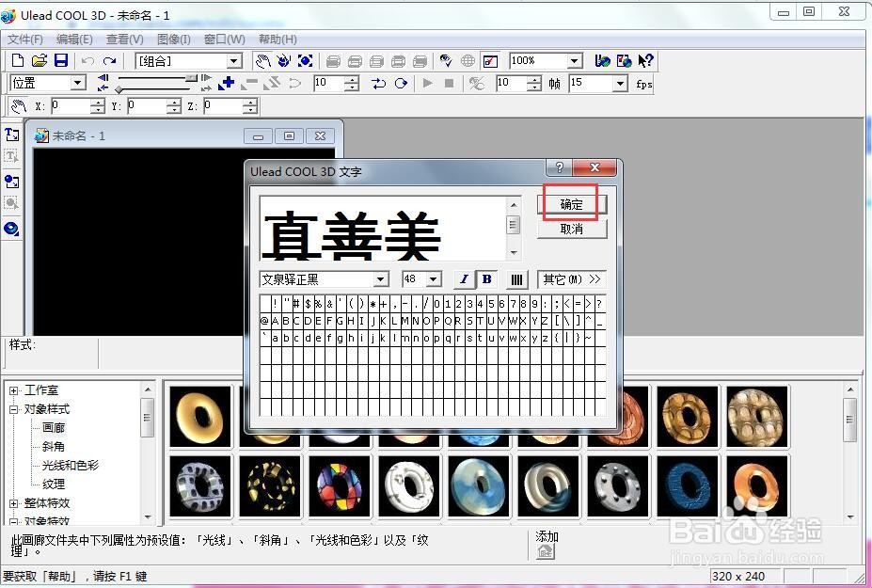Screen dimensions: 872x588
Task: Click the ? help button on dialog title bar
Action: coord(560,167)
